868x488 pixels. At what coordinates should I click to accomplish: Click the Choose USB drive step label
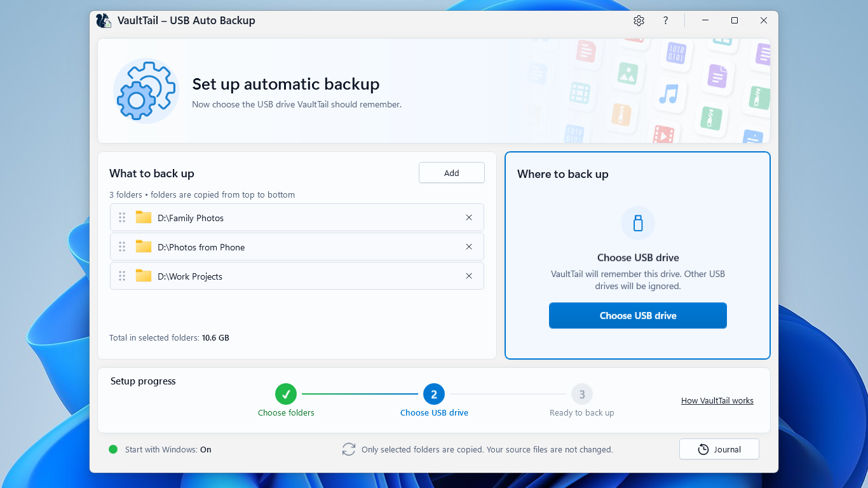click(434, 412)
